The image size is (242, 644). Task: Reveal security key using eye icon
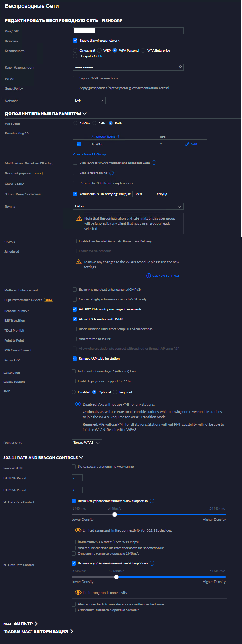(180, 67)
